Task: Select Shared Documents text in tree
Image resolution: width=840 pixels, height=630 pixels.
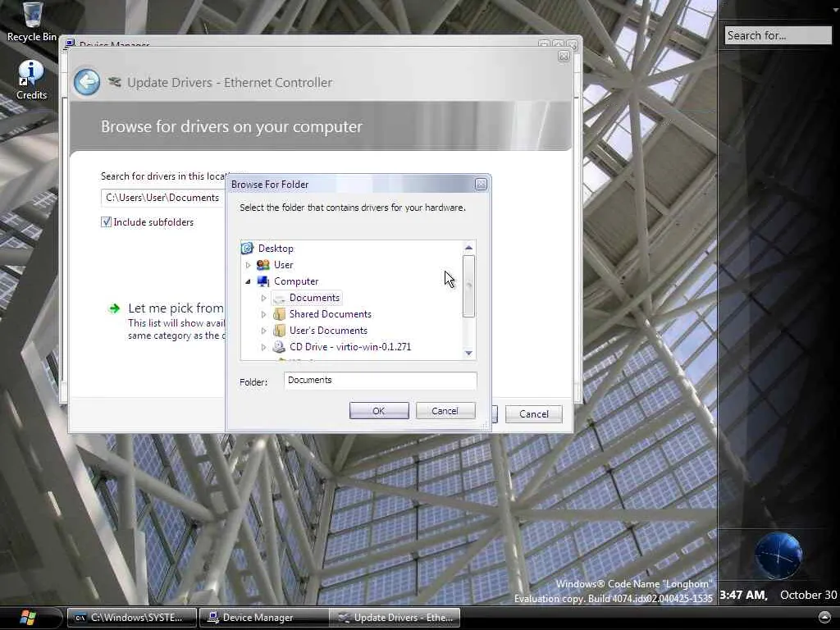Action: [x=331, y=314]
